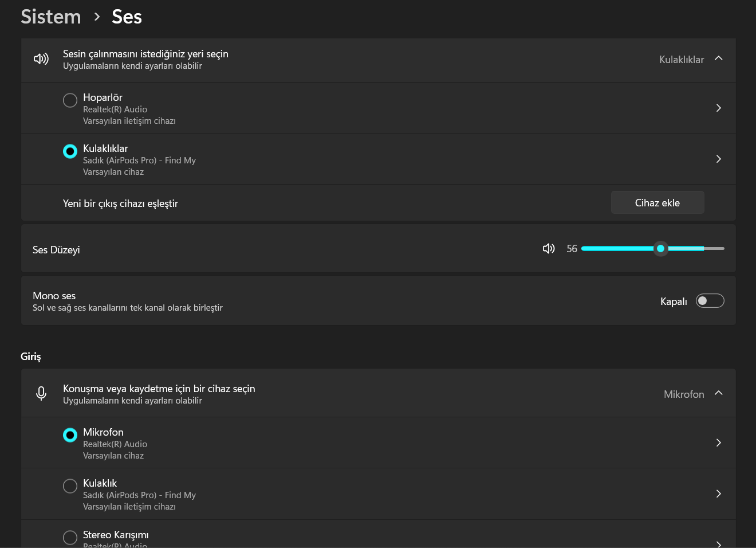
Task: Click the microphone icon in input section
Action: pyautogui.click(x=41, y=393)
